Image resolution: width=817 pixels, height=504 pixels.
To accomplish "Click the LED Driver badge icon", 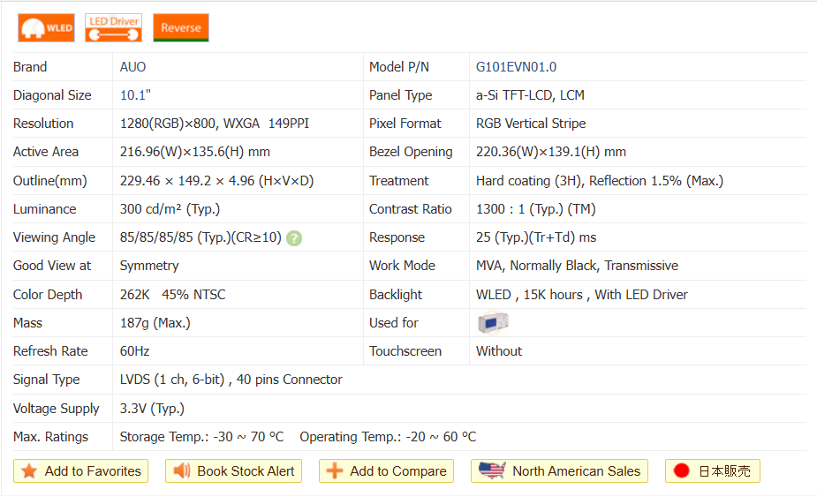I will (x=113, y=27).
